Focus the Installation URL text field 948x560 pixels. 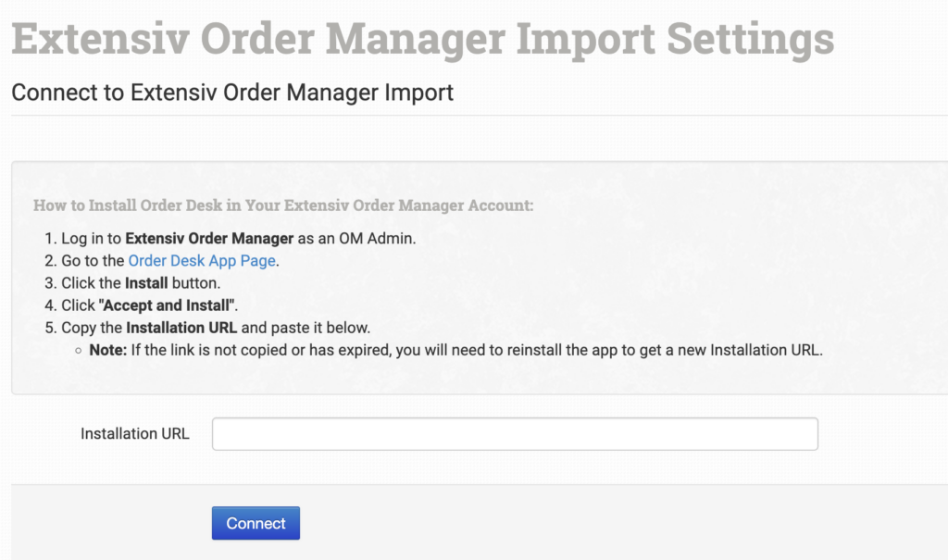(515, 434)
